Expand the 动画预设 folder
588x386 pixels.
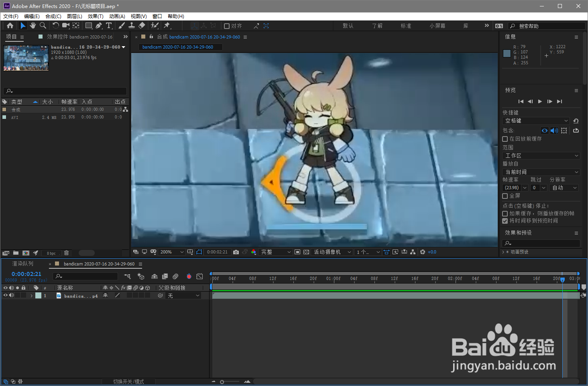click(503, 252)
